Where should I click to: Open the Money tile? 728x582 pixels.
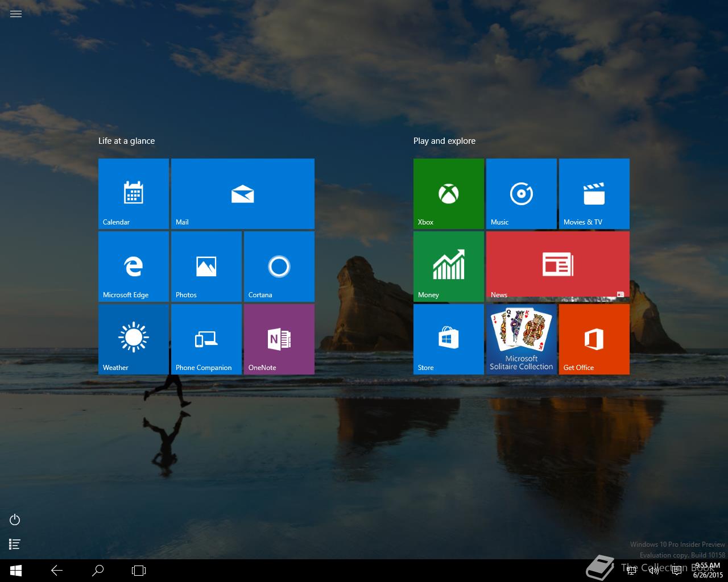pos(449,267)
